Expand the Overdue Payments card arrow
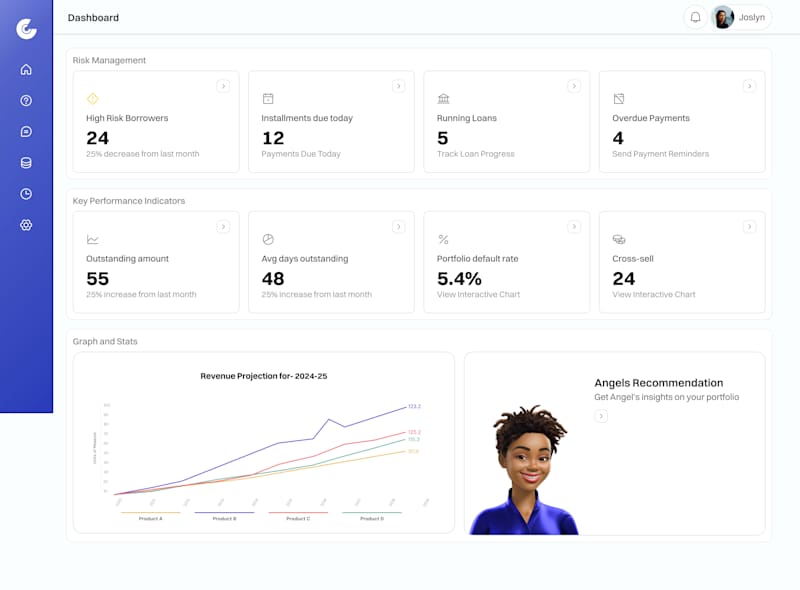Screen dimensions: 800x590 pyautogui.click(x=749, y=86)
